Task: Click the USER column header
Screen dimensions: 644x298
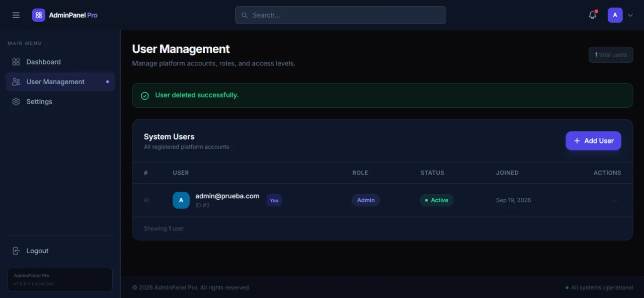Action: pos(181,173)
